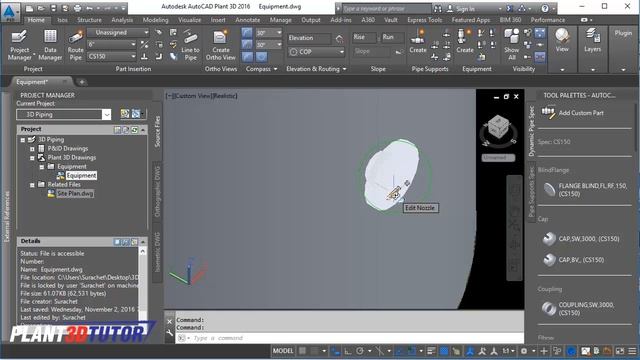Open the pipe size 6" dropdown
The width and height of the screenshot is (640, 360).
point(111,44)
